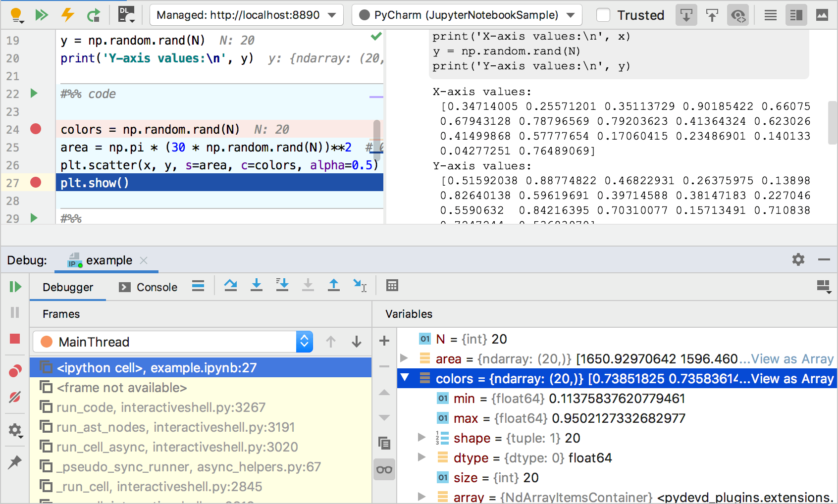Select the Step Into debug icon

257,286
